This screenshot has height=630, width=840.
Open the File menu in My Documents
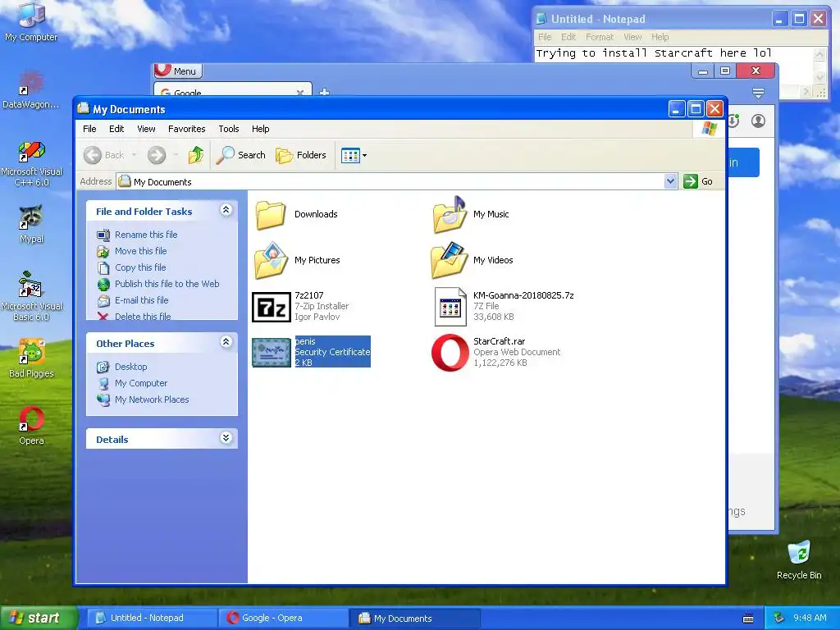coord(89,129)
